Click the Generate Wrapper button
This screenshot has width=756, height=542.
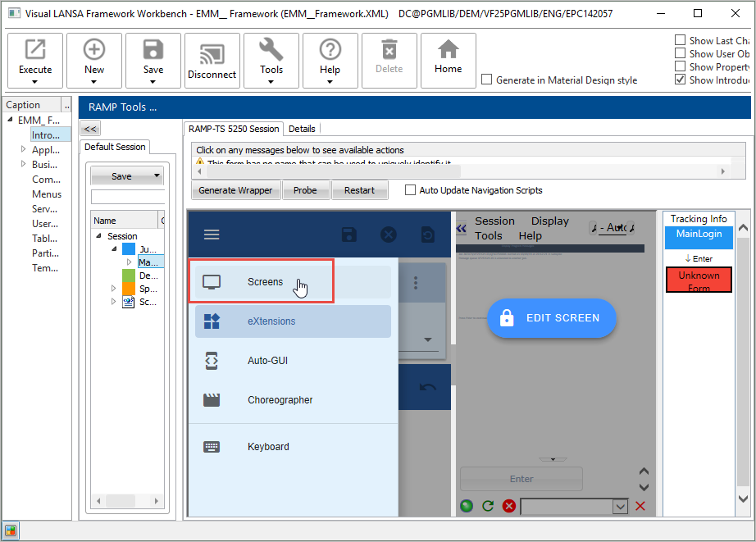(x=235, y=190)
